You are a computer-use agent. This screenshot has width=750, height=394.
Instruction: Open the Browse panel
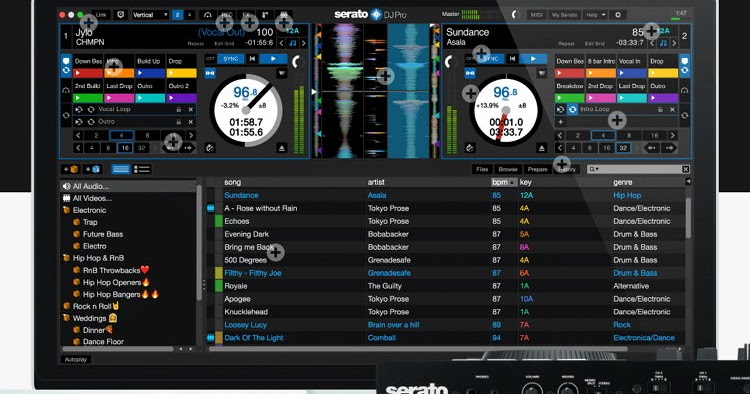pyautogui.click(x=507, y=169)
